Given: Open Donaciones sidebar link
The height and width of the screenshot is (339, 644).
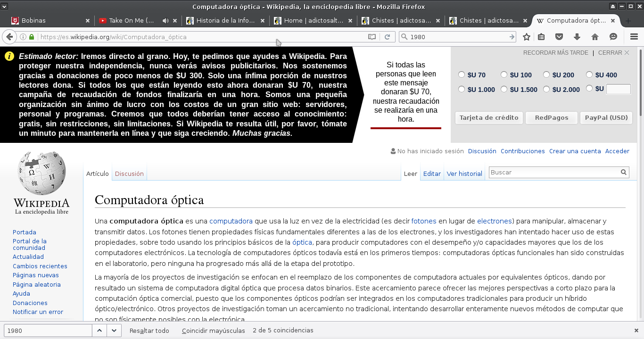Looking at the screenshot, I should tap(30, 303).
